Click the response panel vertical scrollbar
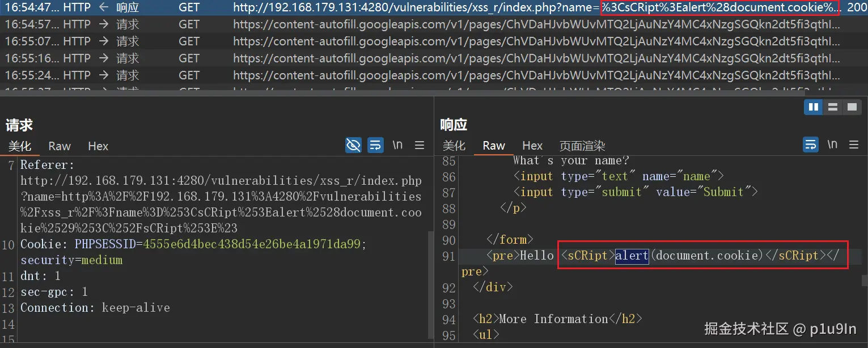Screen dimensions: 868x348 coord(864,279)
